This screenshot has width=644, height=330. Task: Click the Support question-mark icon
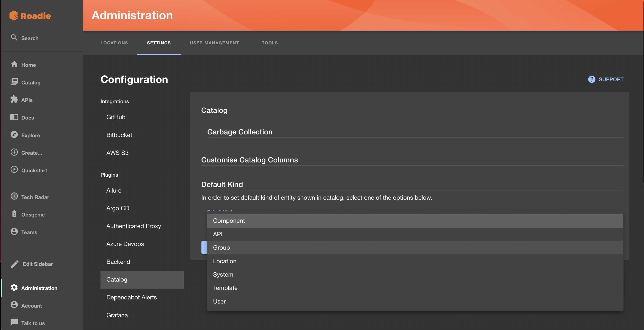592,79
